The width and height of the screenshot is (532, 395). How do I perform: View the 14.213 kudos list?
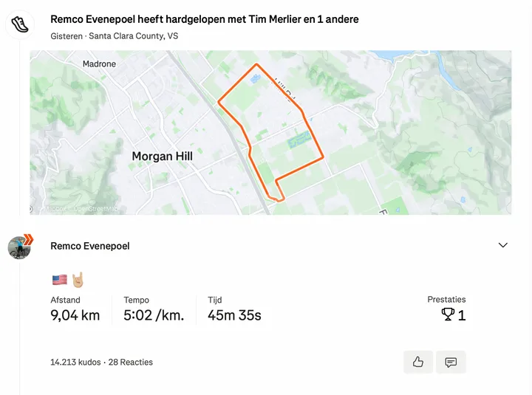76,362
